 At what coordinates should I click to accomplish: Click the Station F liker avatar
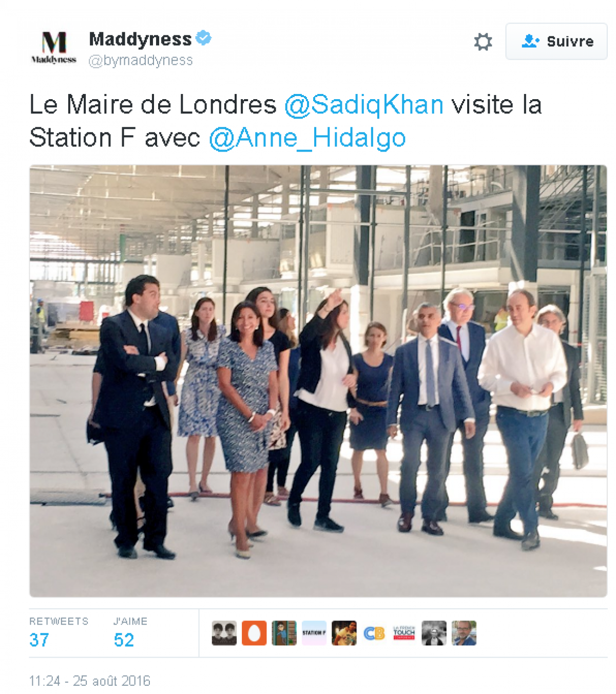click(314, 633)
